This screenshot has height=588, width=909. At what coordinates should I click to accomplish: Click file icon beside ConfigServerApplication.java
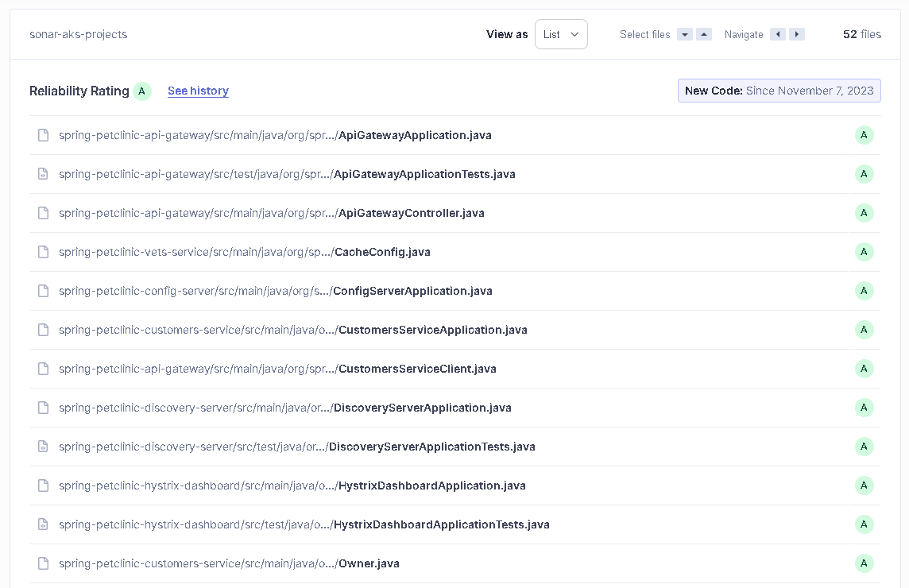pos(43,291)
